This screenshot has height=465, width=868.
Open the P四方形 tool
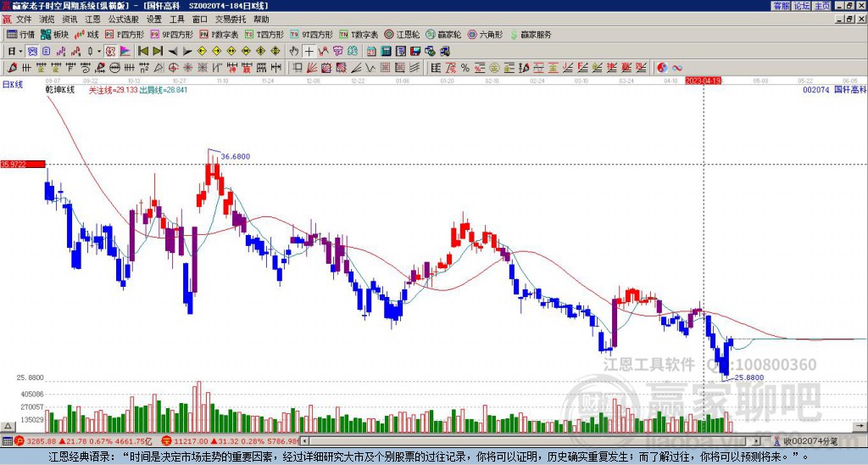point(124,34)
